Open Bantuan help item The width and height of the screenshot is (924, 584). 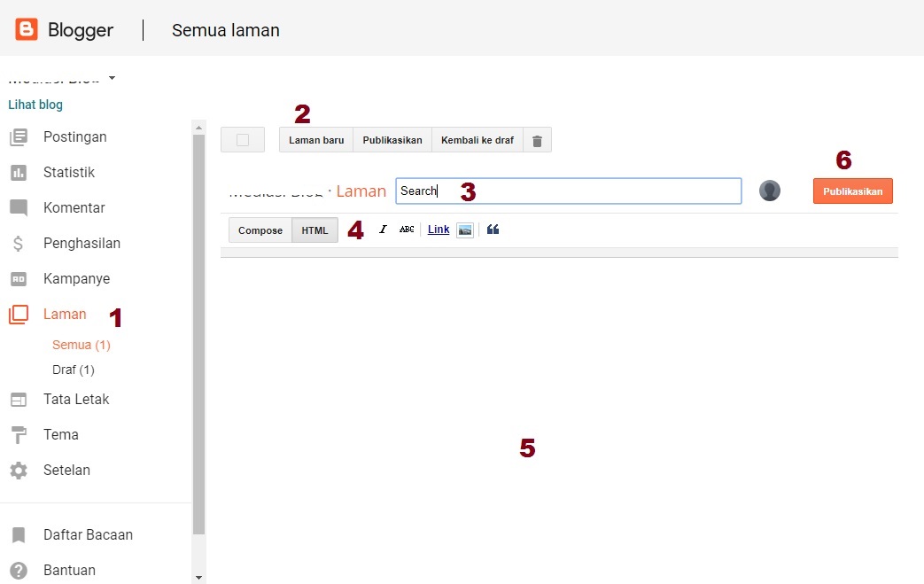click(x=69, y=570)
